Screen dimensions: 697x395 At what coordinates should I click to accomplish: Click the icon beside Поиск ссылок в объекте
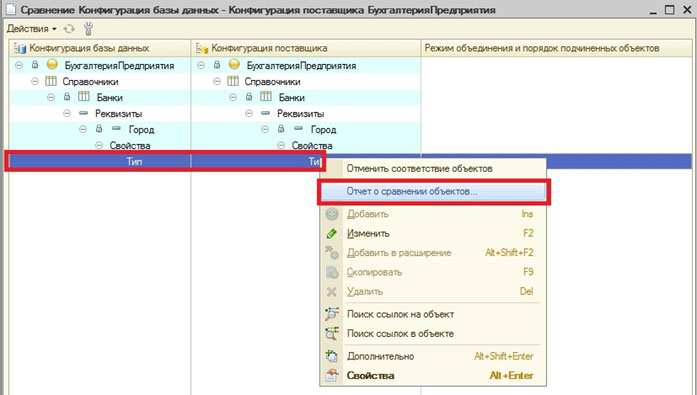point(332,333)
